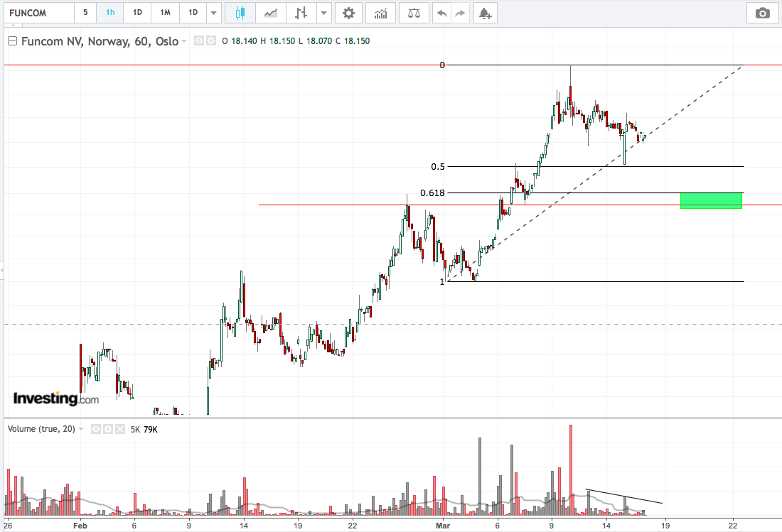The image size is (782, 532).
Task: Remove the Volume indicator with X icon
Action: pyautogui.click(x=119, y=429)
